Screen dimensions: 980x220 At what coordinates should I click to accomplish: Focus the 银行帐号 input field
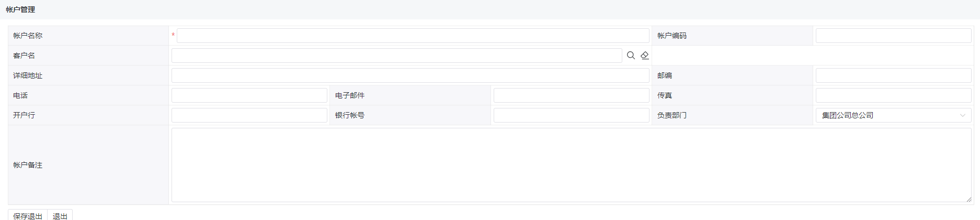coord(572,115)
